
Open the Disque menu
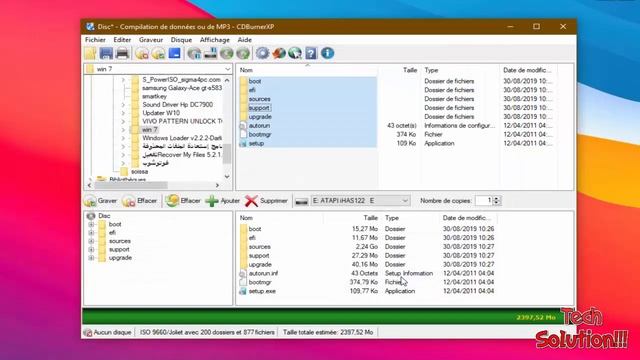[x=181, y=40]
